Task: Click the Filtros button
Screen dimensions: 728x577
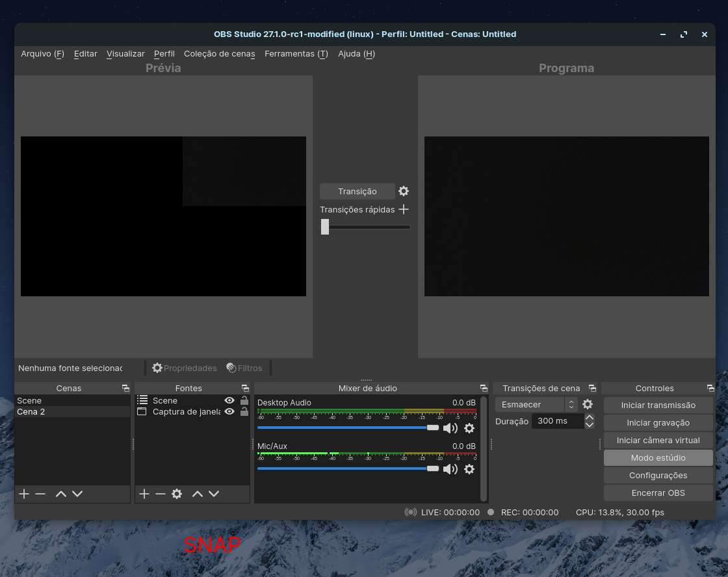Action: coord(244,368)
